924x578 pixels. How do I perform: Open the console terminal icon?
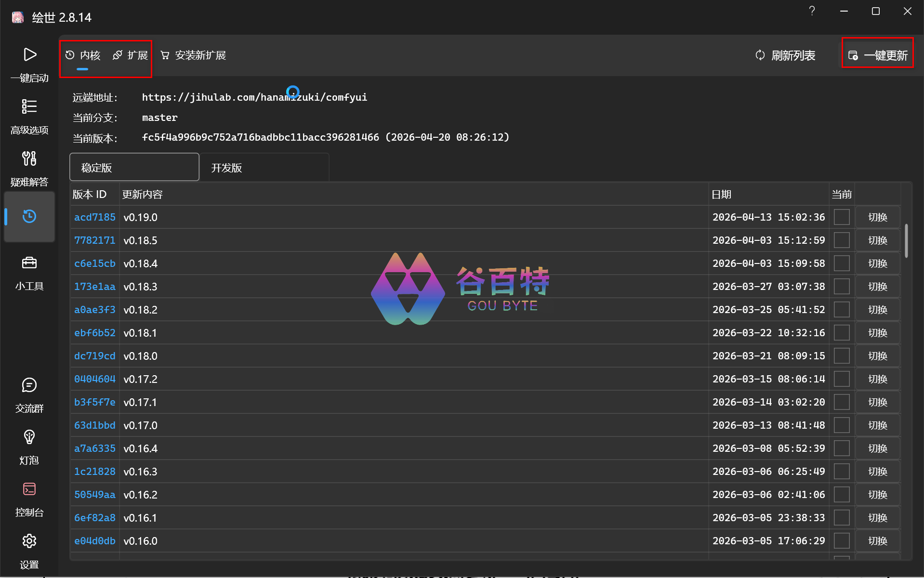pyautogui.click(x=29, y=489)
